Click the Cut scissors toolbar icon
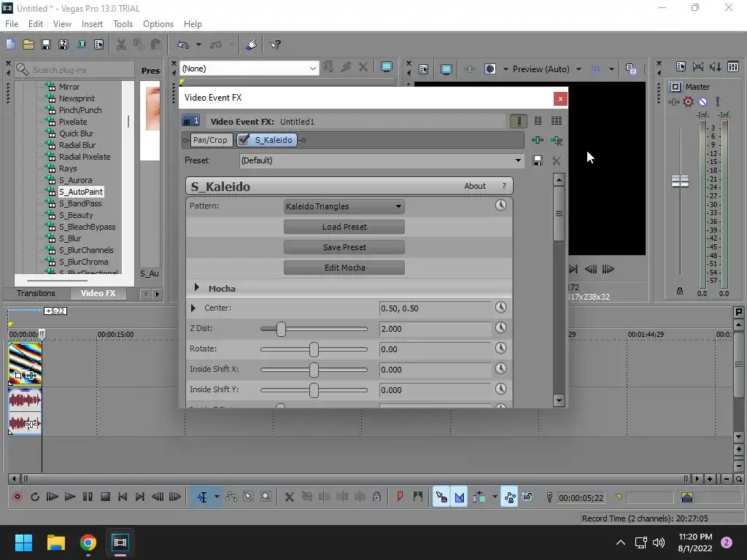 pos(121,44)
